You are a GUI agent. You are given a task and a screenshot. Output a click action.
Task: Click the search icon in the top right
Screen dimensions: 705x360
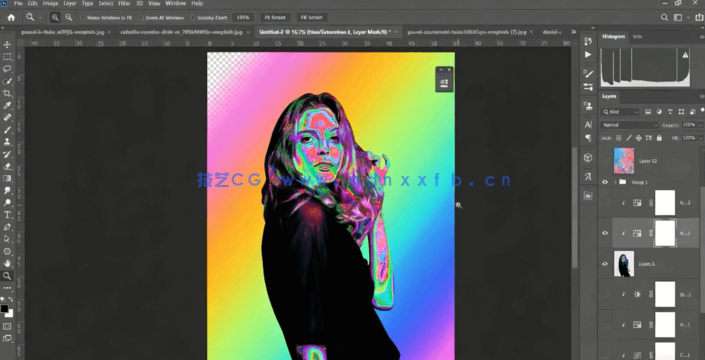(x=664, y=18)
